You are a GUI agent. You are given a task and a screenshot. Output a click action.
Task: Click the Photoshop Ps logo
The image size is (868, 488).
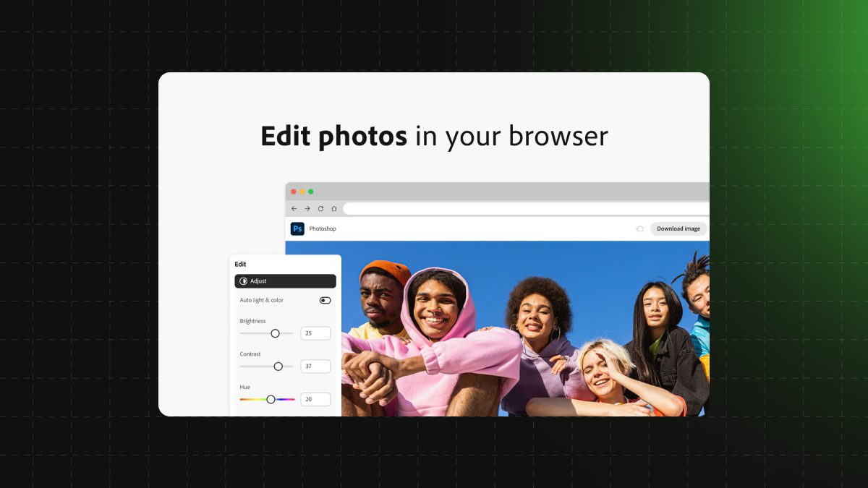297,228
